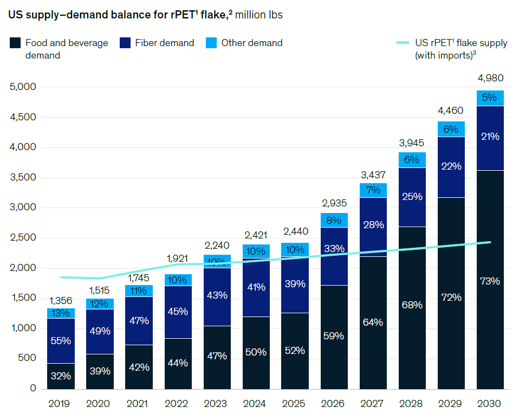The image size is (532, 420).
Task: Click the 4,000 y-axis label
Action: [23, 147]
